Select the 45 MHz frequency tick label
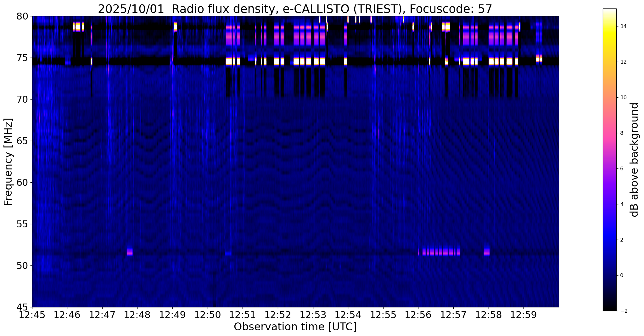 [22, 307]
